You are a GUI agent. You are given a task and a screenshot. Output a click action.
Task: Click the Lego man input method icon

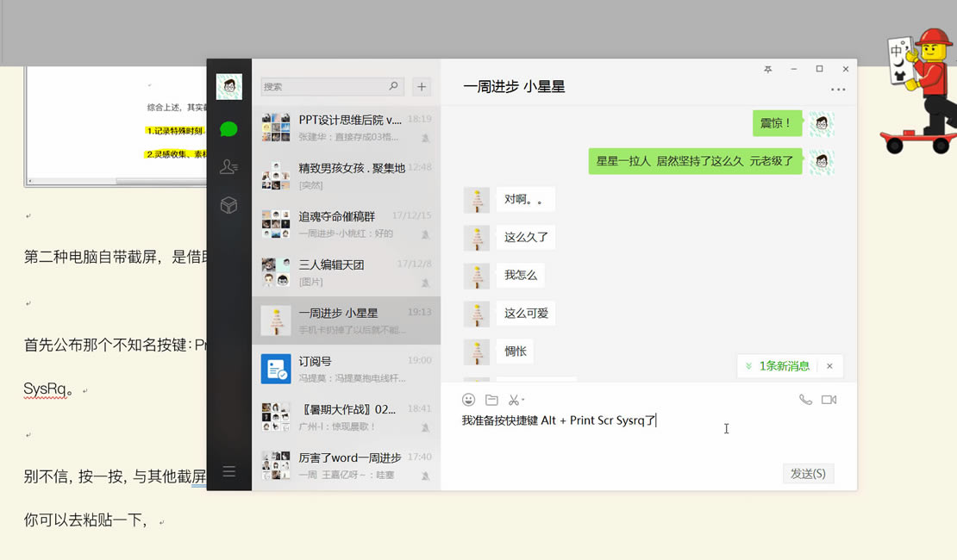coord(921,90)
